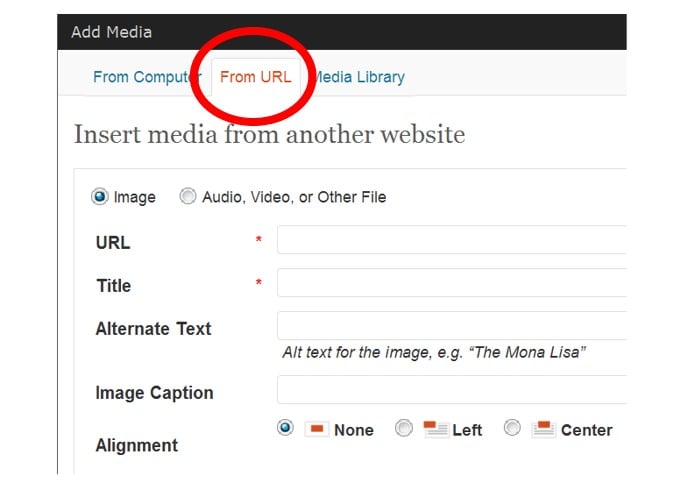692x484 pixels.
Task: Click into the URL input field
Action: (451, 240)
